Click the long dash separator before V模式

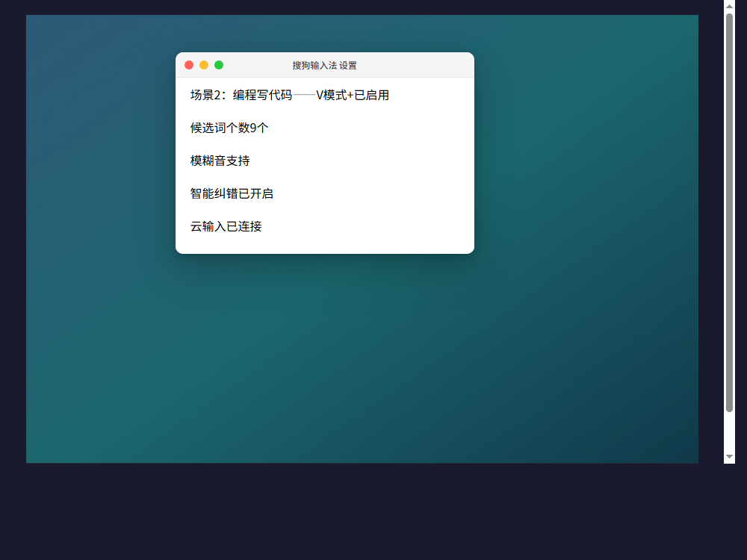click(x=304, y=96)
